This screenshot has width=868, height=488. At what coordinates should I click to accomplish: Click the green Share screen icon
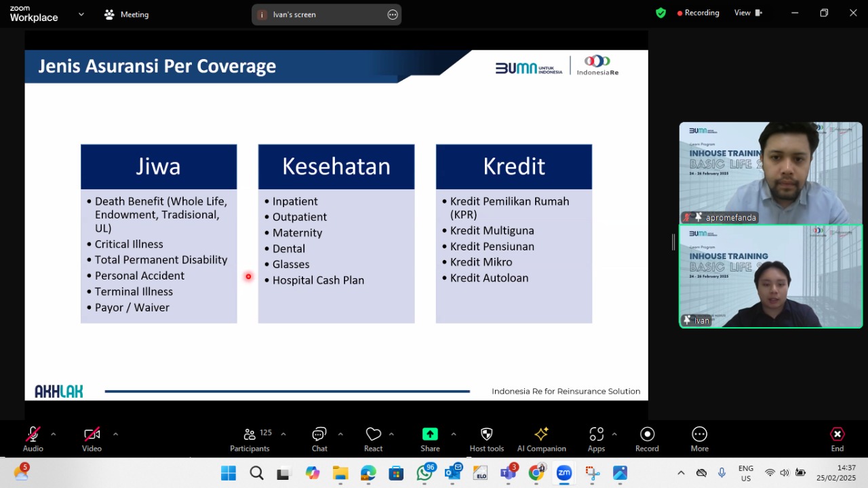click(430, 434)
